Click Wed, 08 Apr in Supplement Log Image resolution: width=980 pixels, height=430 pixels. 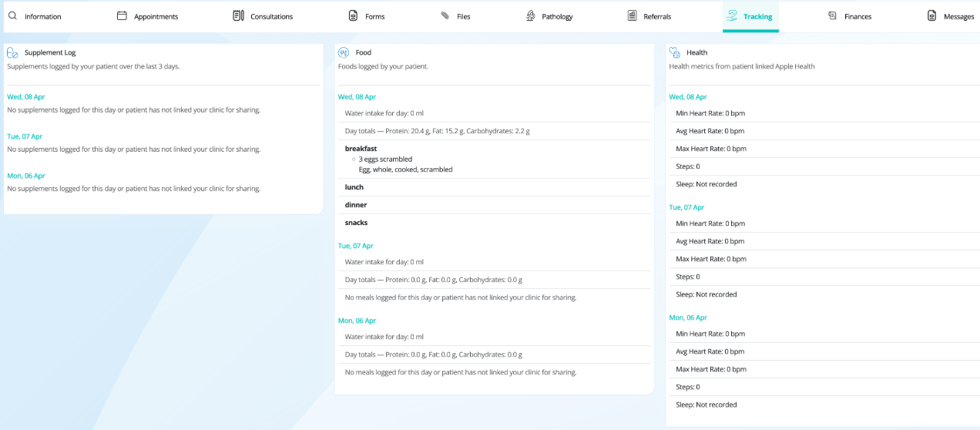point(26,97)
